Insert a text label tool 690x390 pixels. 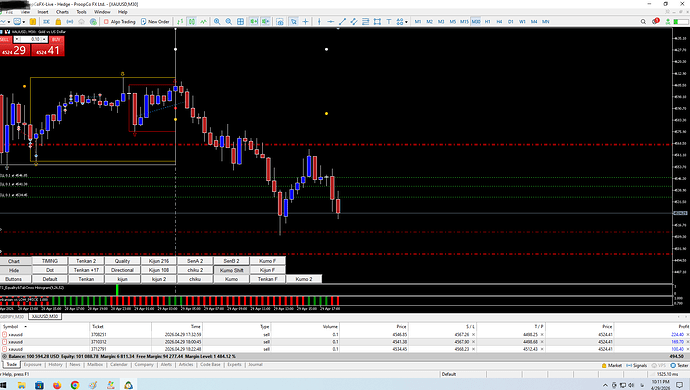(x=389, y=22)
